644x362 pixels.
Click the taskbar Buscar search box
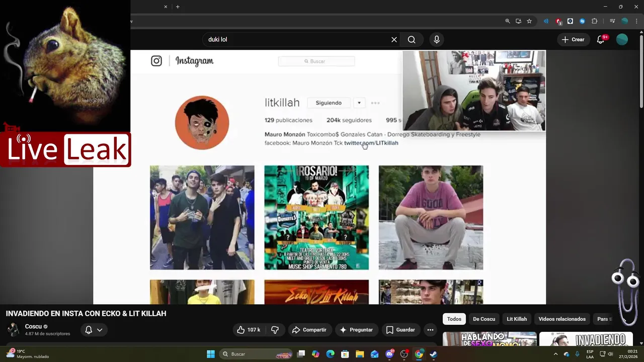pos(257,354)
